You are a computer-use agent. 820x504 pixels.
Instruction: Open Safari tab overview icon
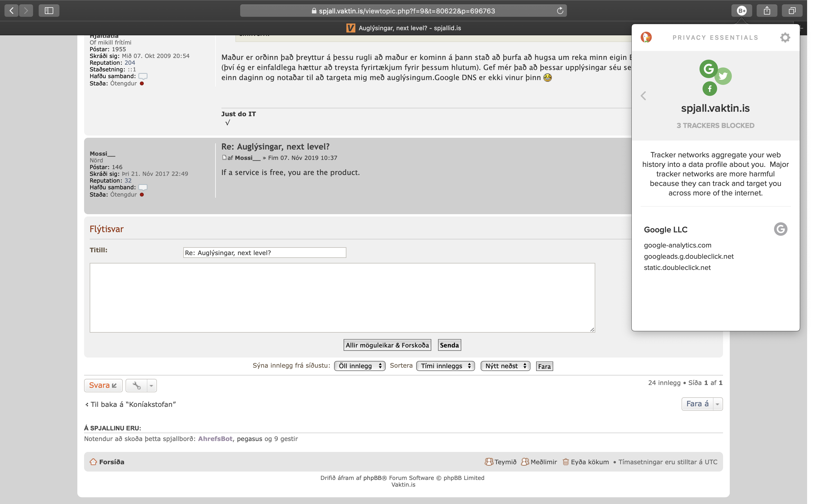coord(792,11)
